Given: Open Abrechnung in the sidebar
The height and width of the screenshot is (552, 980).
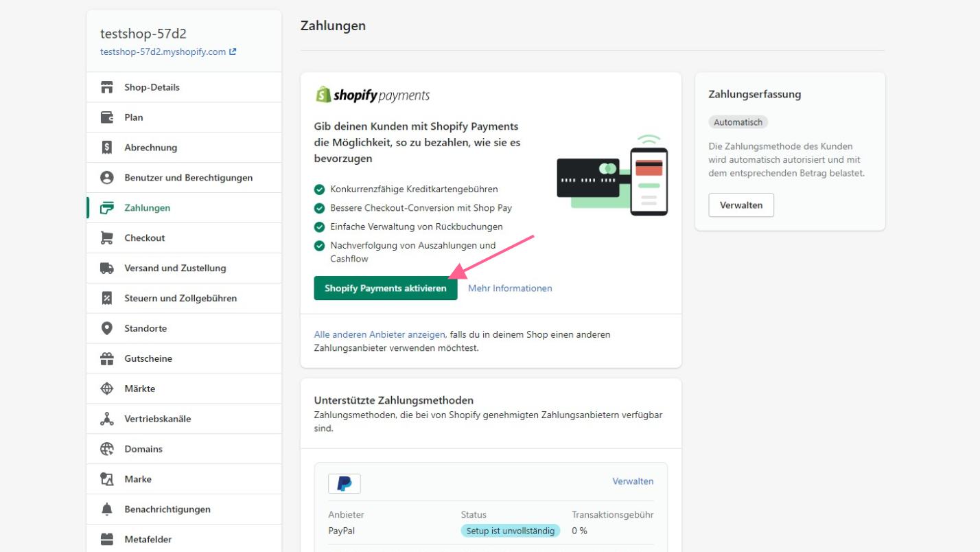Looking at the screenshot, I should pos(184,148).
